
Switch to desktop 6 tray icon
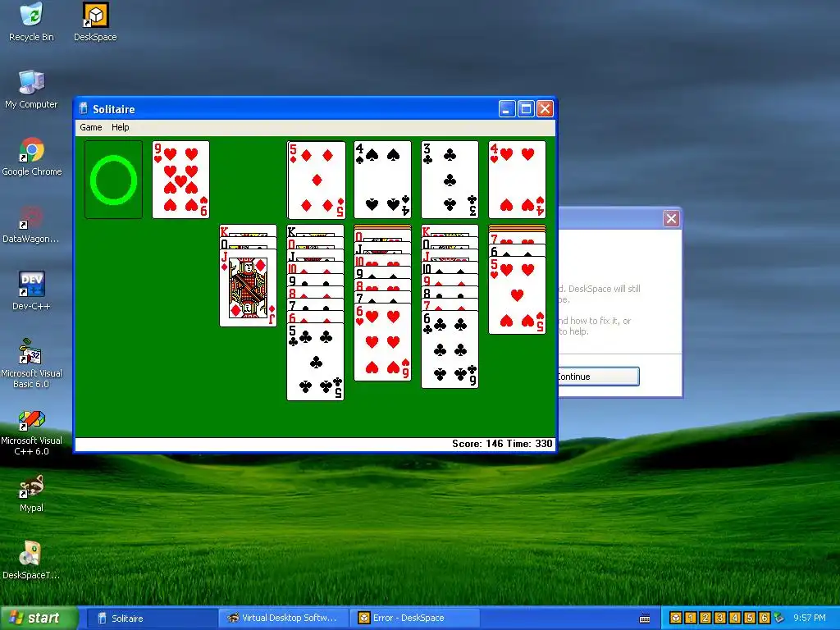point(764,618)
